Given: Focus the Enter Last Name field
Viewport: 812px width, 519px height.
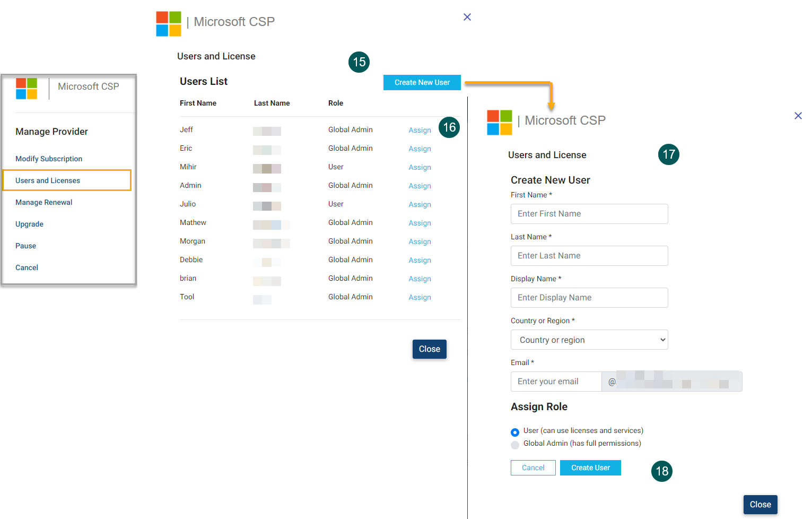Looking at the screenshot, I should [x=589, y=256].
